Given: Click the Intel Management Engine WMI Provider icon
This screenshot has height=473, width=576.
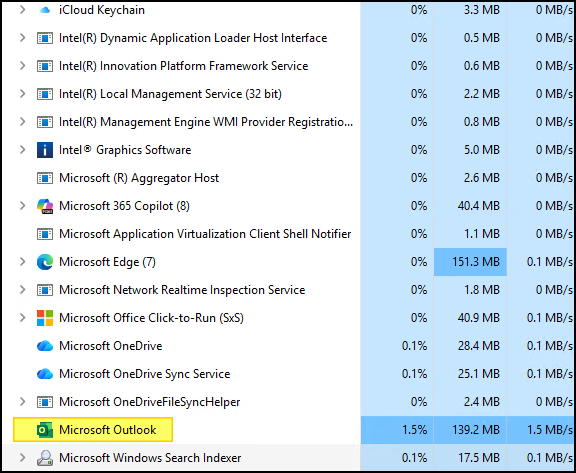Looking at the screenshot, I should point(45,122).
